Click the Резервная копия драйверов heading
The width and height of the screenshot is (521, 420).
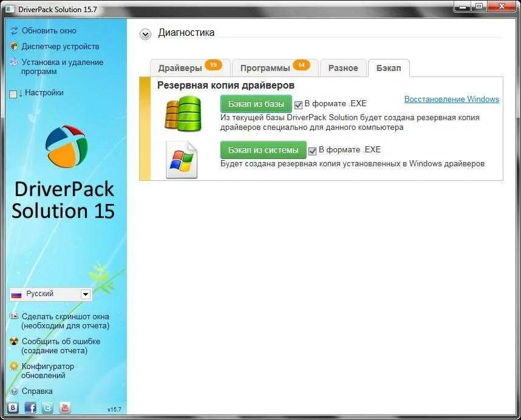[226, 86]
